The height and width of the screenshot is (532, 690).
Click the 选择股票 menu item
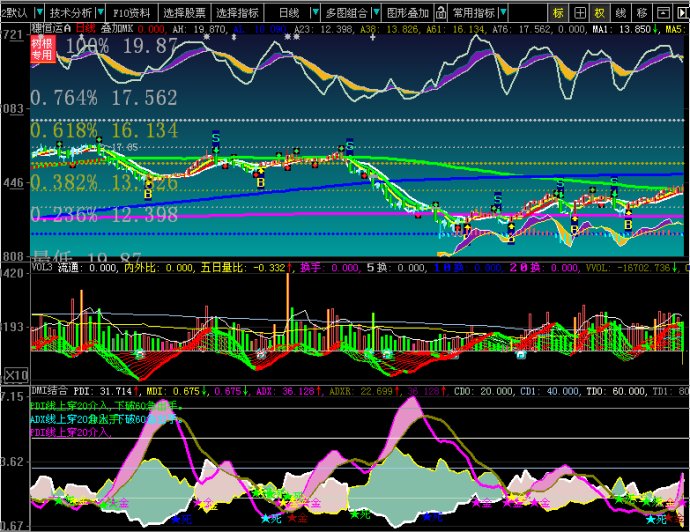pos(184,13)
